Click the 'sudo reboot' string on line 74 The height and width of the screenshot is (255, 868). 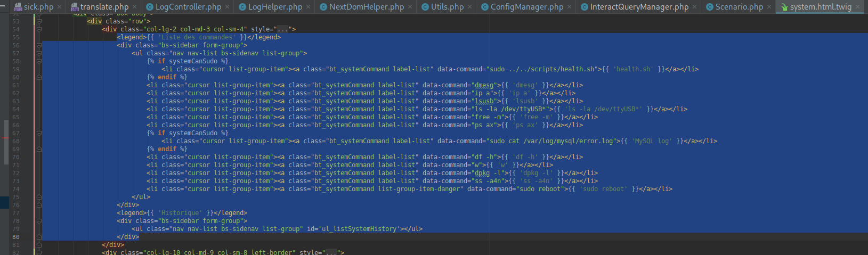tap(603, 189)
